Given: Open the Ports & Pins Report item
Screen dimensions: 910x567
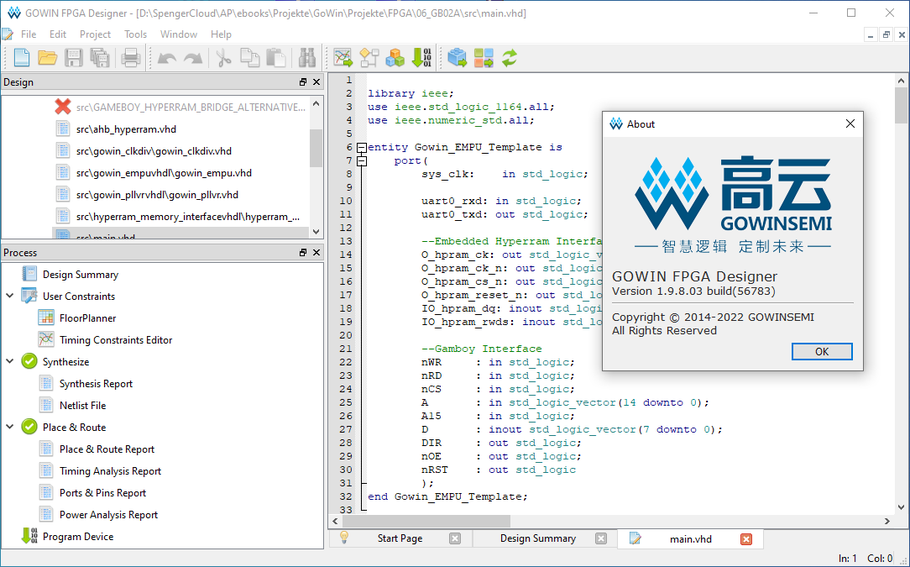Looking at the screenshot, I should 103,493.
